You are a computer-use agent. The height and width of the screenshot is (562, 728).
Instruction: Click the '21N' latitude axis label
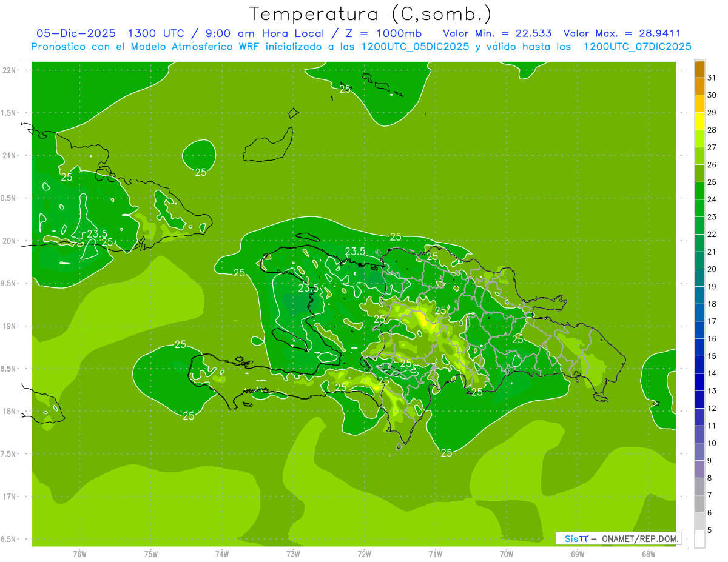click(x=10, y=156)
